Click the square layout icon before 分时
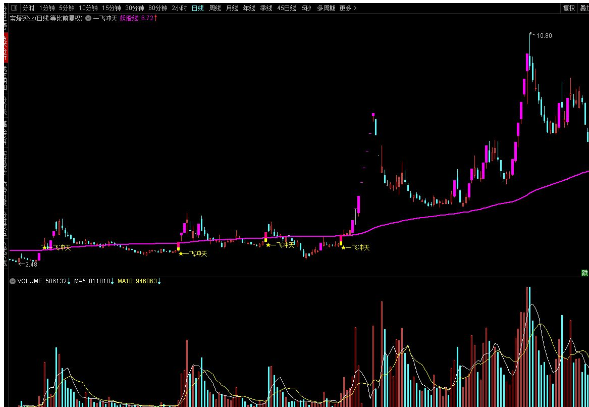Screen dimensions: 589x407 coord(14,8)
